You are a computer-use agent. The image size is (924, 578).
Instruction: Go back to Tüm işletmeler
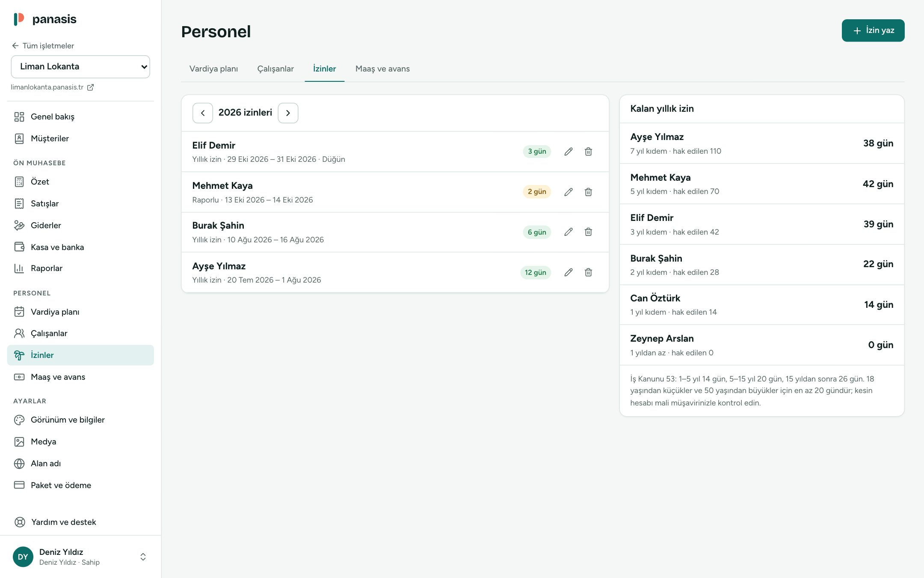(43, 46)
